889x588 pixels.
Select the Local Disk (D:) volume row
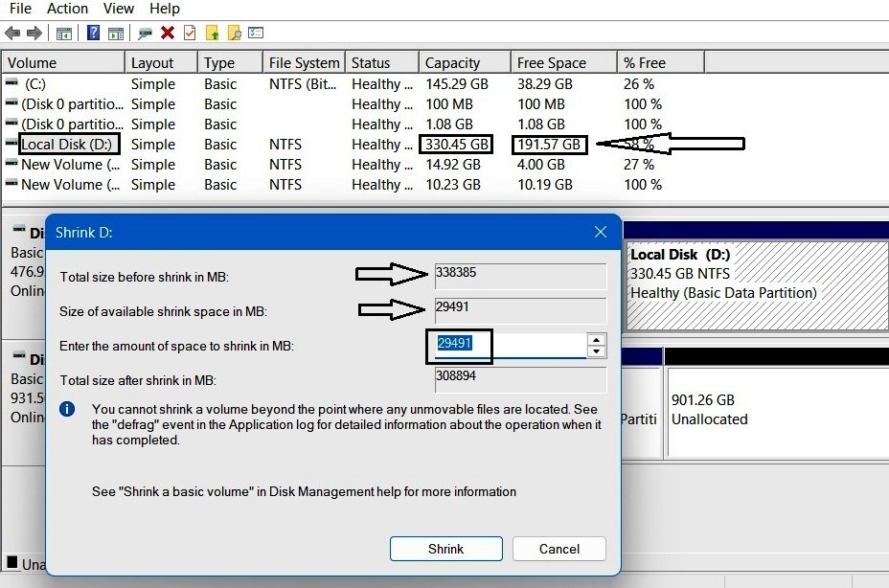tap(352, 144)
